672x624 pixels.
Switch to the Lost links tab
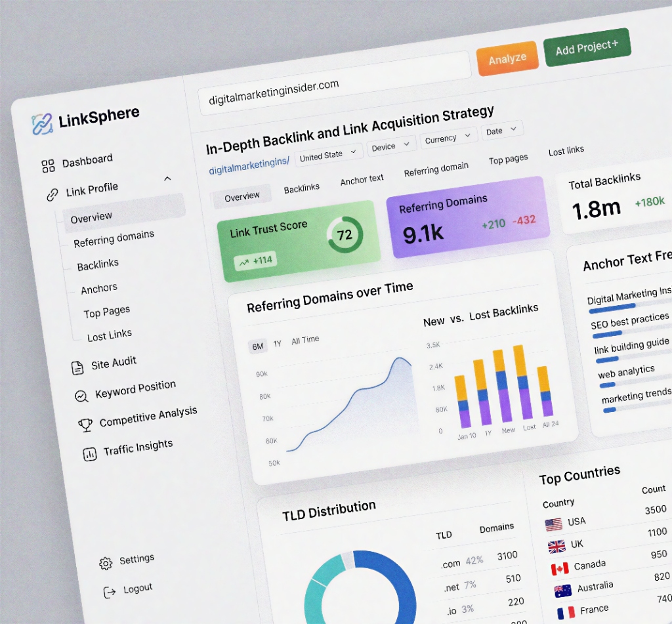point(566,151)
